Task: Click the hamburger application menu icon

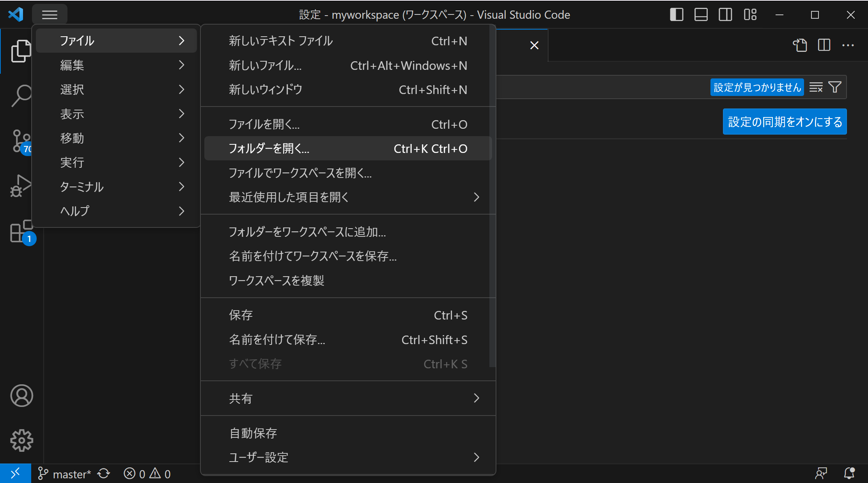Action: 50,15
